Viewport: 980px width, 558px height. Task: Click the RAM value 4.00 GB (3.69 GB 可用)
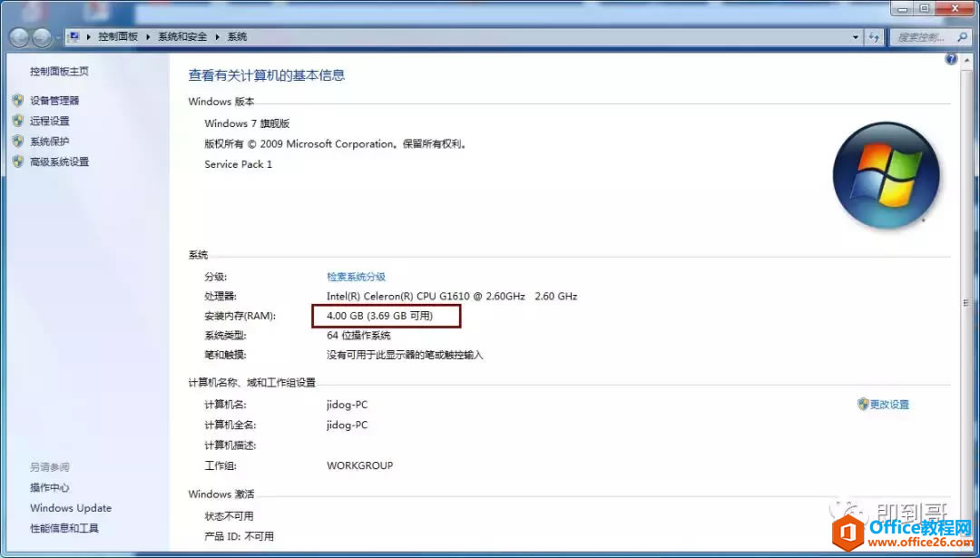380,316
